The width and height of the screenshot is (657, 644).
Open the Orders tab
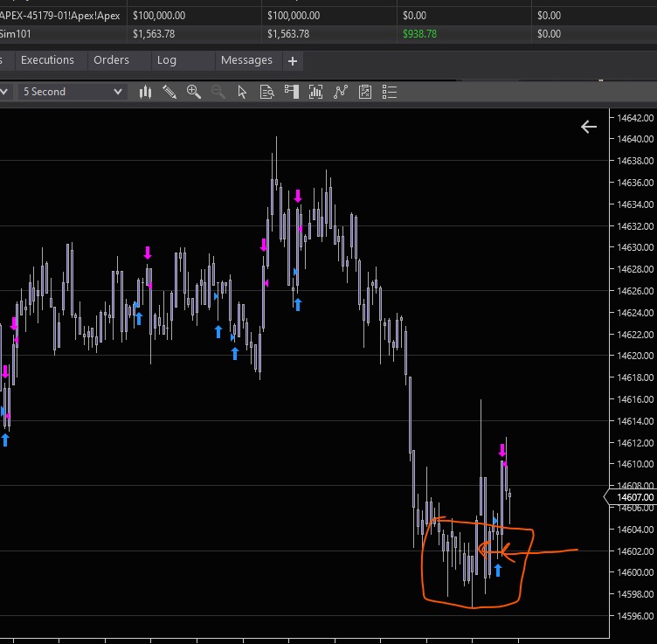click(111, 60)
